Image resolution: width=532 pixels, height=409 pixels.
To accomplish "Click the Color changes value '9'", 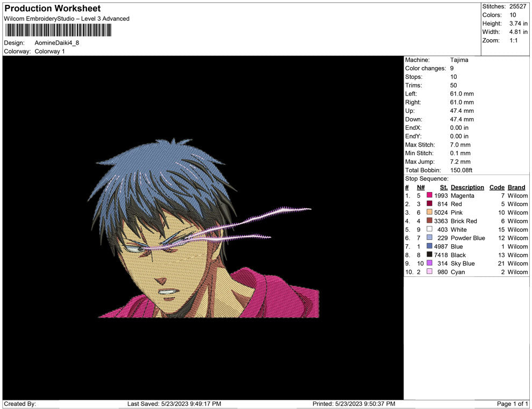I will pyautogui.click(x=452, y=69).
